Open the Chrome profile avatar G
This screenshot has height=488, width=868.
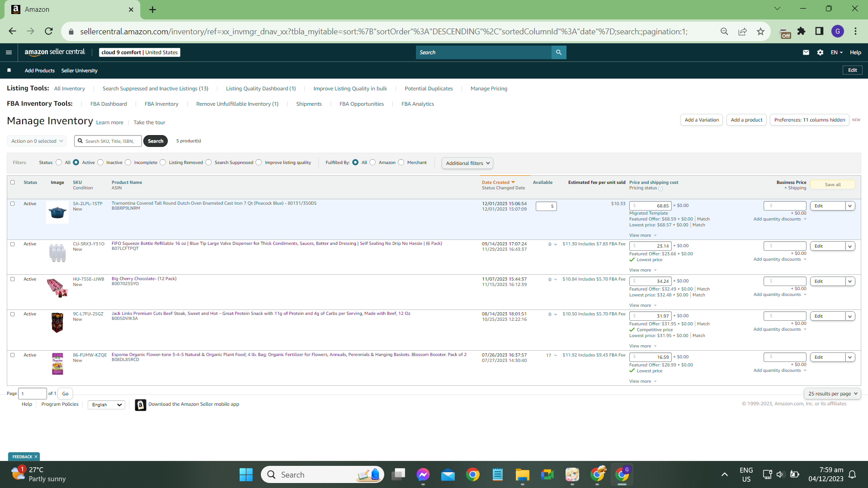838,31
